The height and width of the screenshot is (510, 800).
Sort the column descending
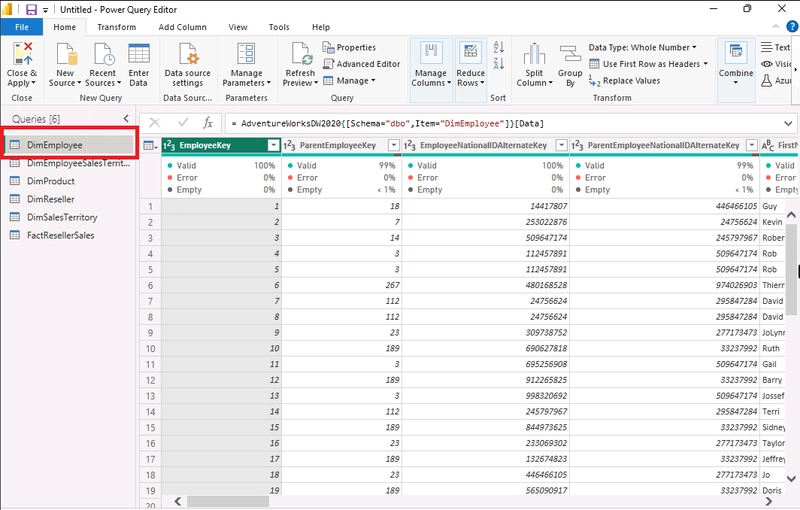point(498,64)
